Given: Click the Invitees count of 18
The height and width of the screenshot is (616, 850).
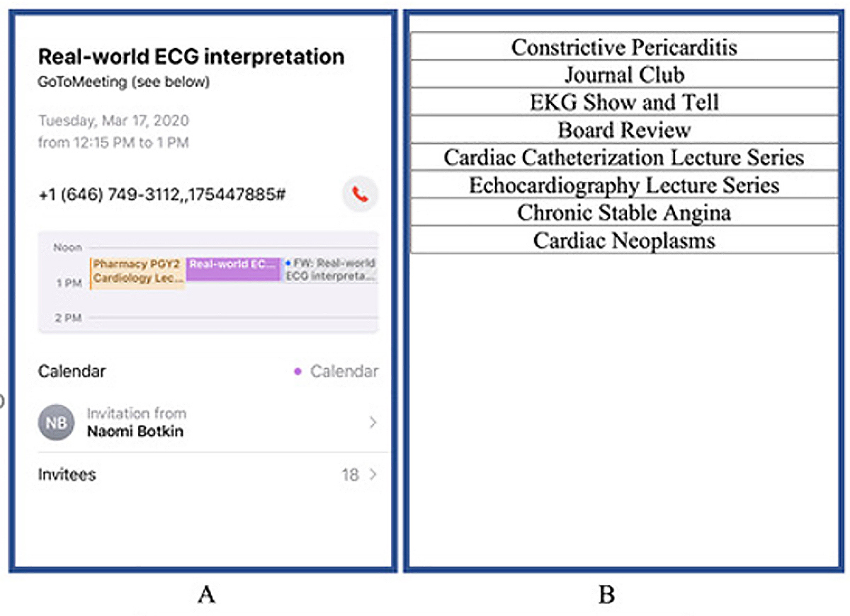Looking at the screenshot, I should 350,474.
